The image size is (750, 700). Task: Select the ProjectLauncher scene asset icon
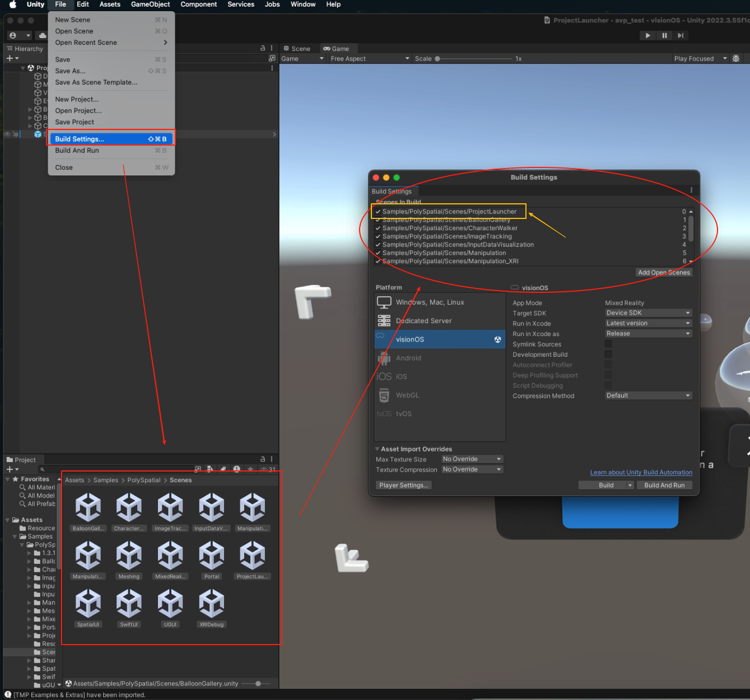pos(253,555)
